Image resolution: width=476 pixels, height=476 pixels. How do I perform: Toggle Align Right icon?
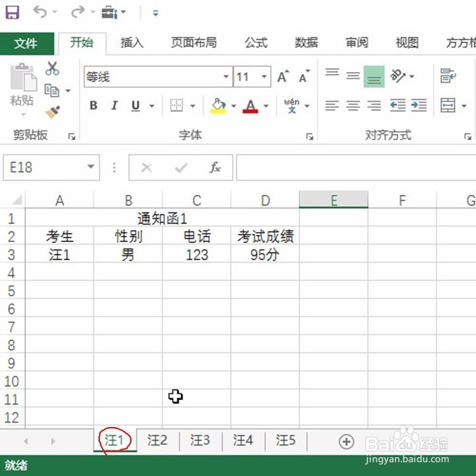pyautogui.click(x=374, y=106)
